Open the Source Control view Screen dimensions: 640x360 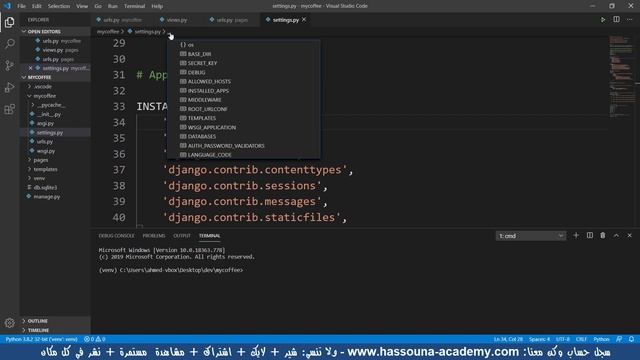point(9,65)
